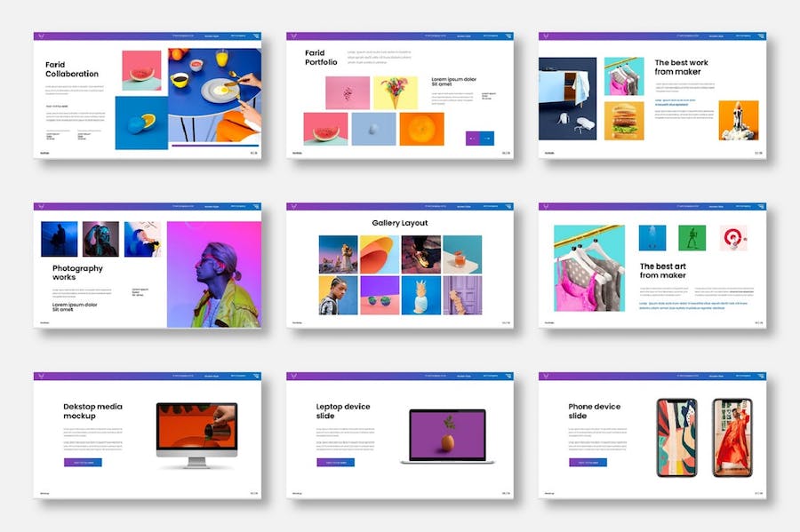Select large portrait photo on Photography works slide
Viewport: 800px width, 532px height.
213,274
